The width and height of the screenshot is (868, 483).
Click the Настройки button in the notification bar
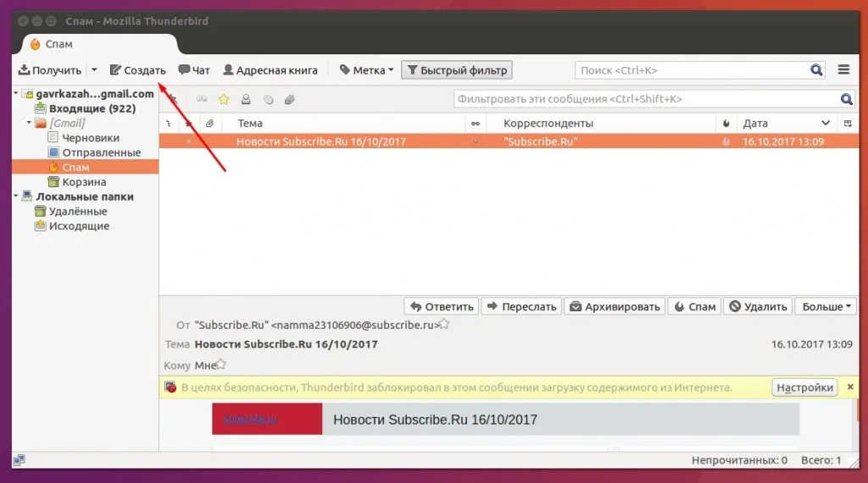coord(805,387)
